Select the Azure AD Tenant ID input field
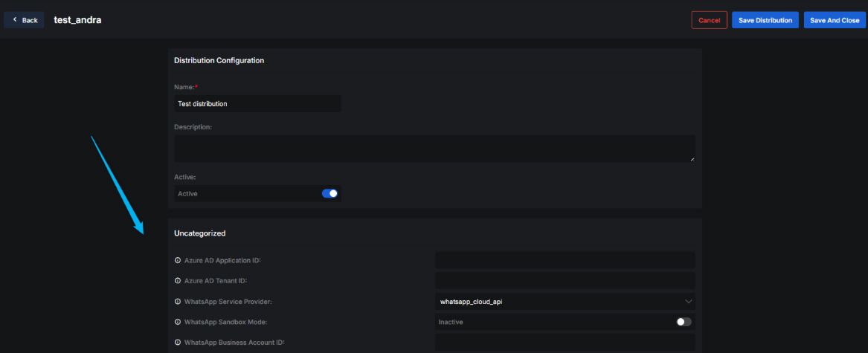The width and height of the screenshot is (868, 353). click(565, 281)
